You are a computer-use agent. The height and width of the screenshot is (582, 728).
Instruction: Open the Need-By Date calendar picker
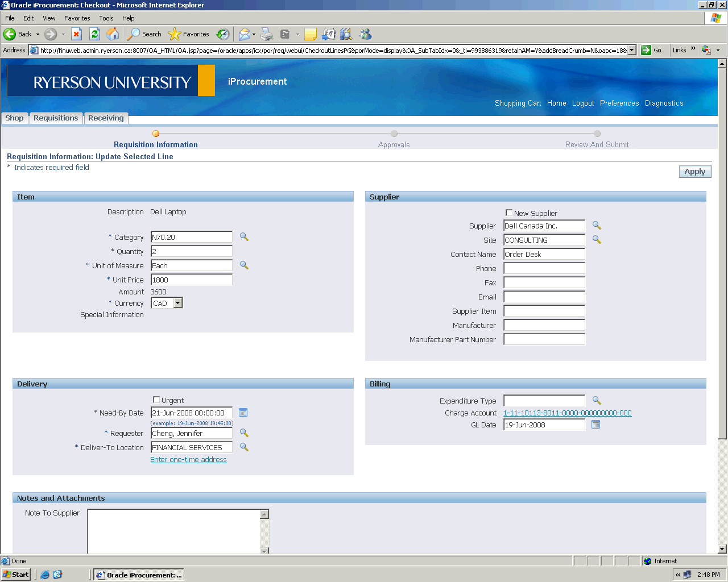(x=243, y=413)
